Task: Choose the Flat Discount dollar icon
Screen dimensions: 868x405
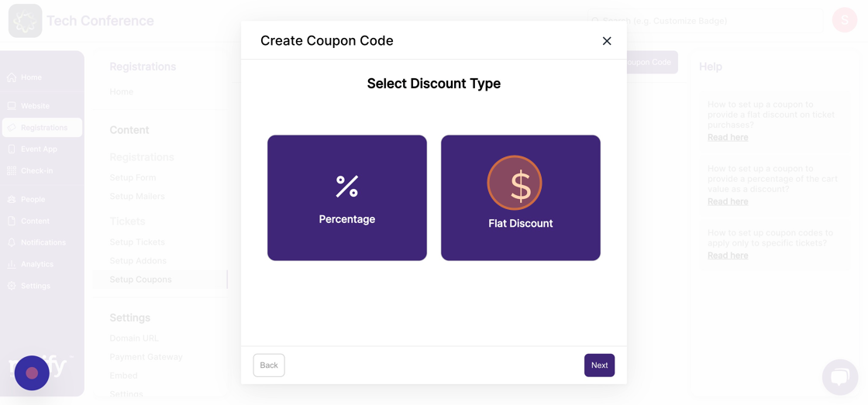Action: pos(515,183)
